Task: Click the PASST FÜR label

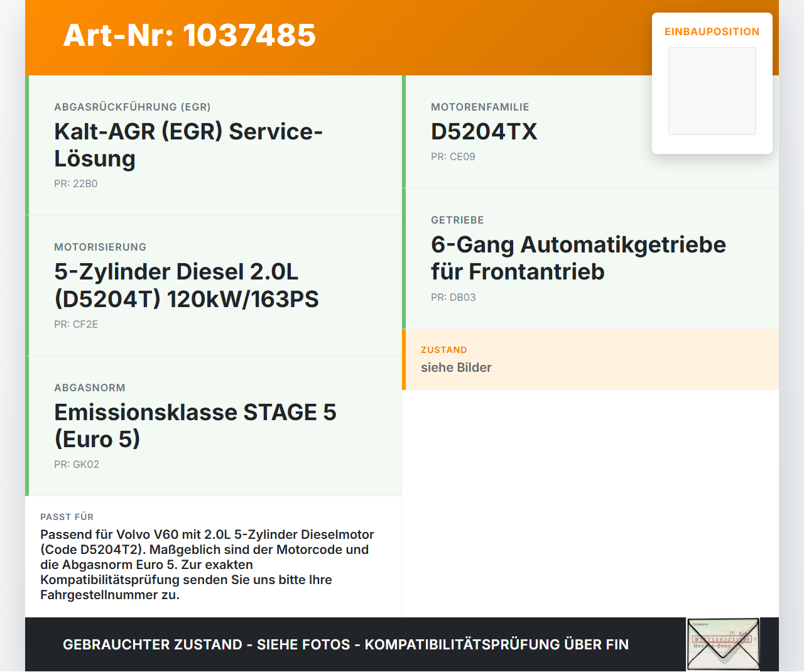Action: [67, 517]
